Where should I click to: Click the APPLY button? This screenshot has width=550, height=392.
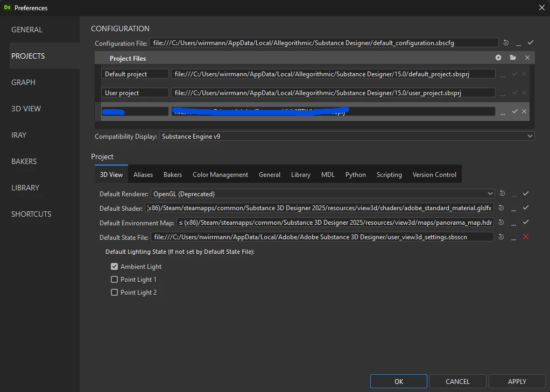click(x=517, y=381)
